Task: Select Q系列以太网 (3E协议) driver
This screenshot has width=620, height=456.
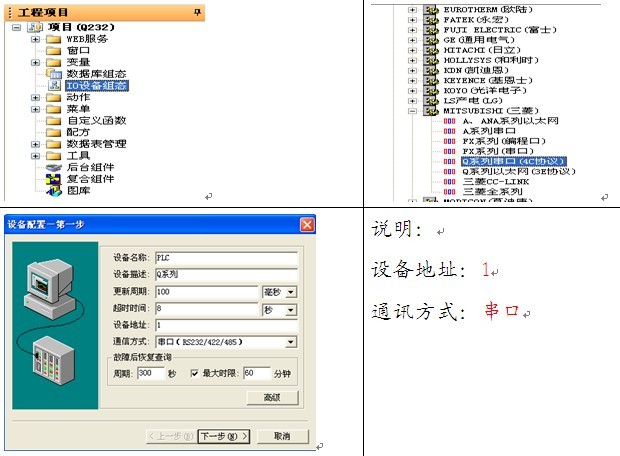Action: (x=519, y=172)
